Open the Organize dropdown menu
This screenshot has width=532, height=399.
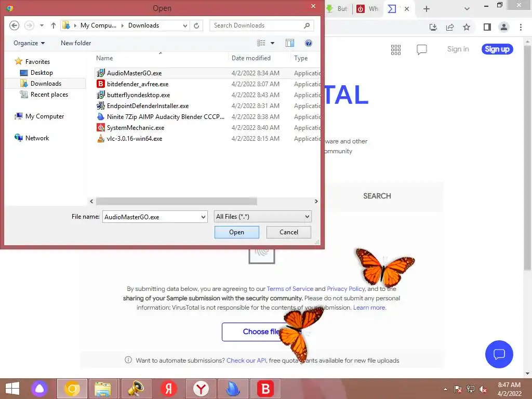pyautogui.click(x=29, y=43)
